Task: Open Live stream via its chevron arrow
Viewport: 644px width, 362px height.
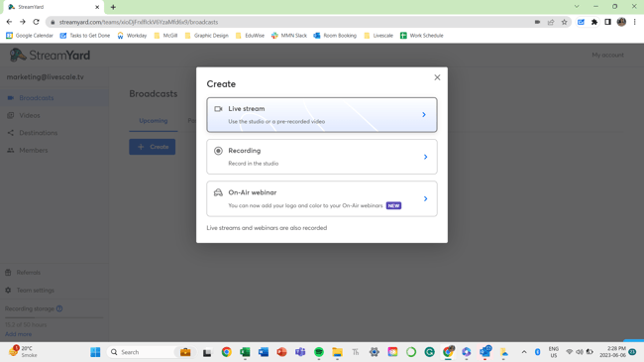Action: [424, 115]
